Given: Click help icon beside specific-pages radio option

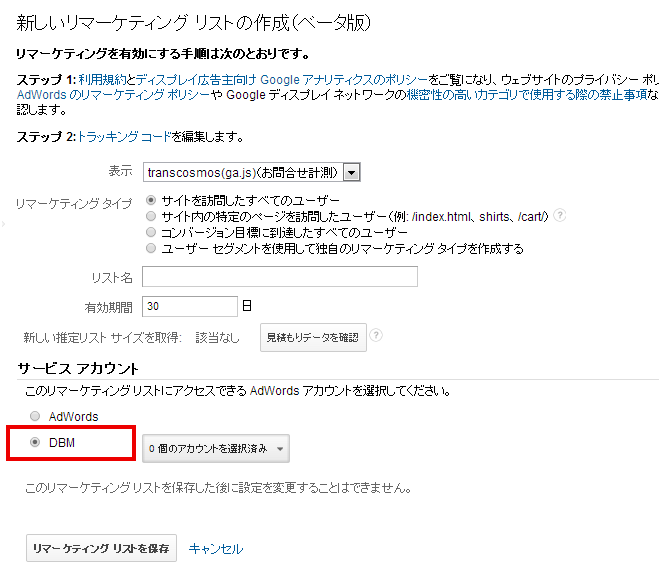Looking at the screenshot, I should [560, 215].
